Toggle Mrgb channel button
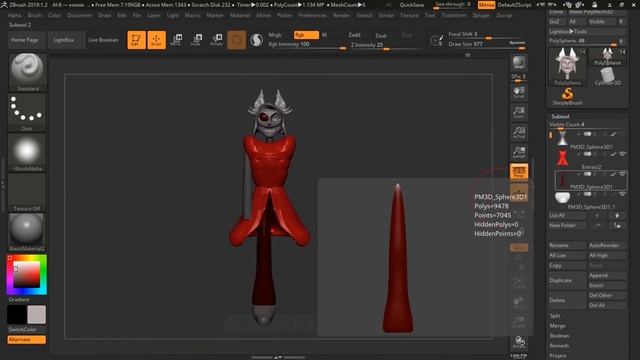 click(x=275, y=35)
